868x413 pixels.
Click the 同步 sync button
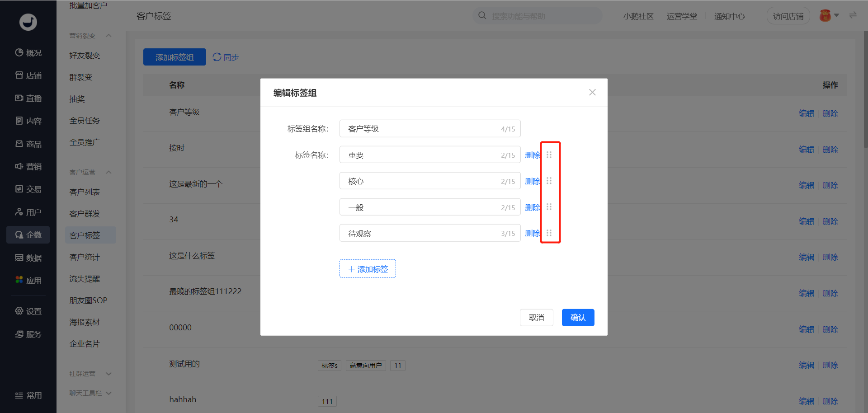tap(226, 57)
